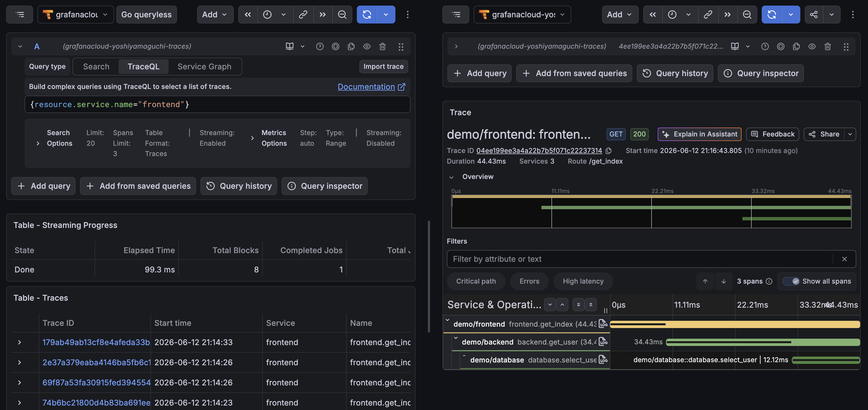Hide response for right pane trace query
868x410 pixels.
point(812,46)
